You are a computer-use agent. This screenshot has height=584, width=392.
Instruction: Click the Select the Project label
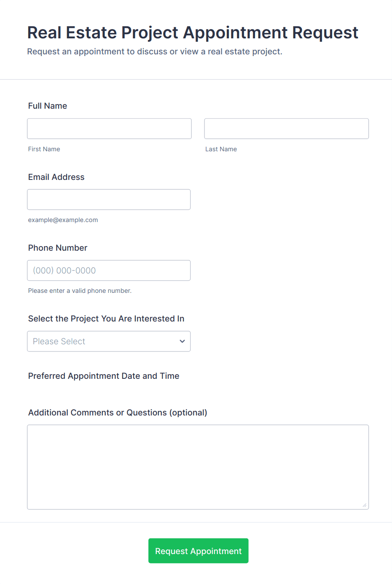(106, 319)
